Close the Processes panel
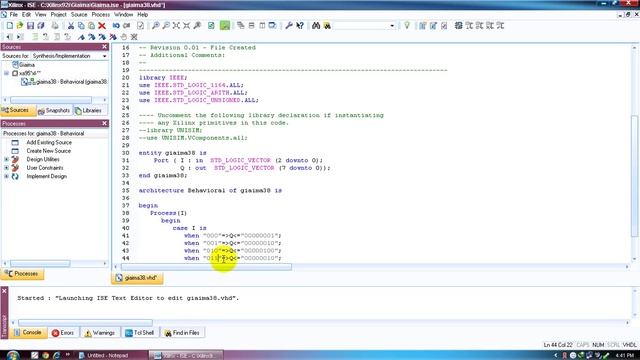The width and height of the screenshot is (640, 360). 104,123
